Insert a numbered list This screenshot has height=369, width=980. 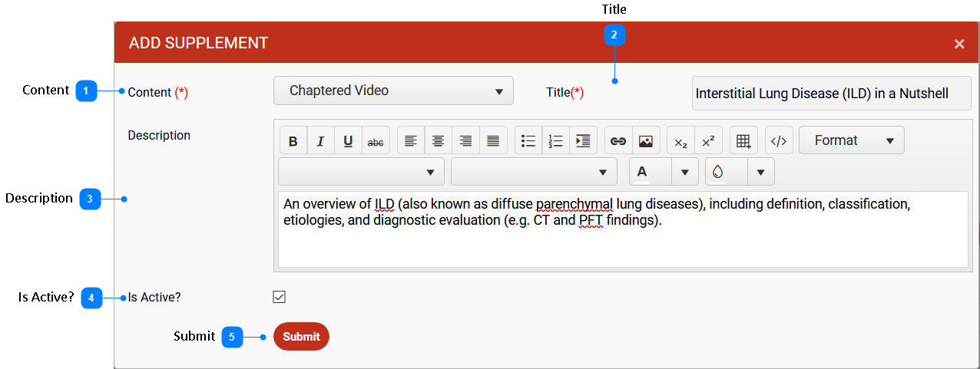(x=556, y=141)
